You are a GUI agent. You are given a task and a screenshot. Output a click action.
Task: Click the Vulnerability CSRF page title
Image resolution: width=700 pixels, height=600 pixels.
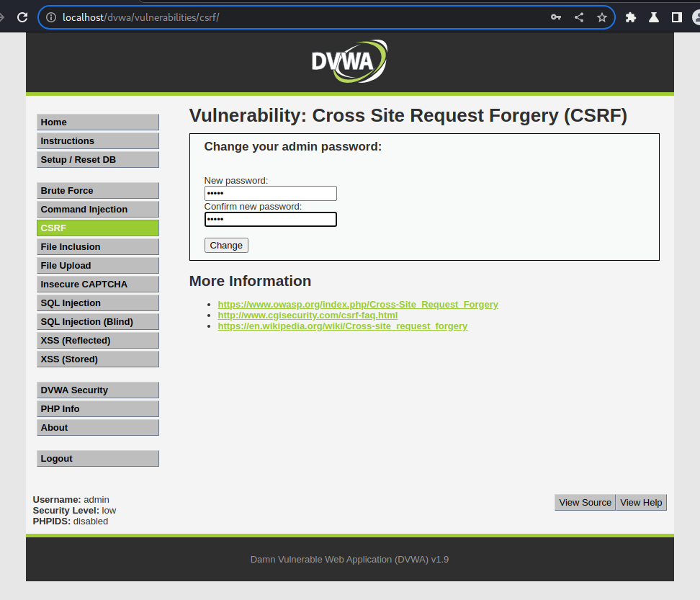pos(408,116)
